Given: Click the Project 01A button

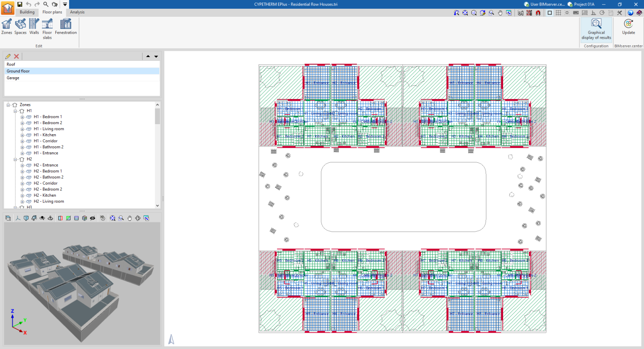Looking at the screenshot, I should [x=581, y=4].
